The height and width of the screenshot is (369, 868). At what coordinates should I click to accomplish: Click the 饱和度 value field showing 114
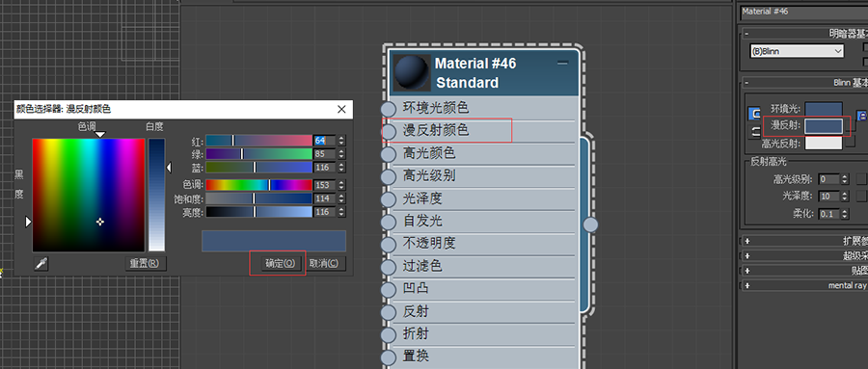click(x=325, y=198)
